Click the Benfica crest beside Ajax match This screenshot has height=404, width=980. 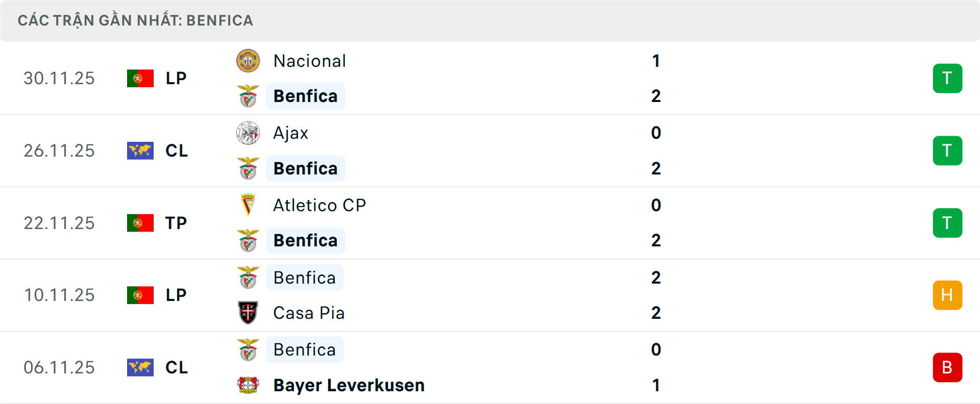click(248, 168)
